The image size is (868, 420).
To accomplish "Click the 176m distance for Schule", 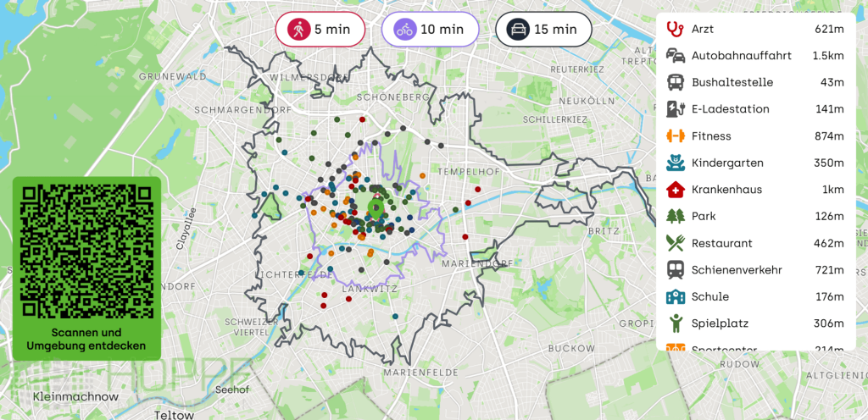I will [829, 296].
